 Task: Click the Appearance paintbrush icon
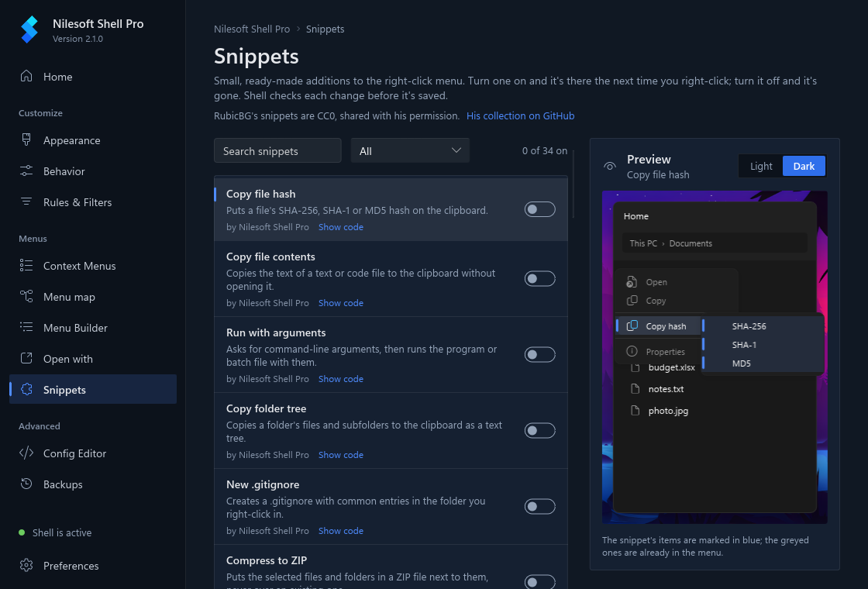(x=26, y=139)
